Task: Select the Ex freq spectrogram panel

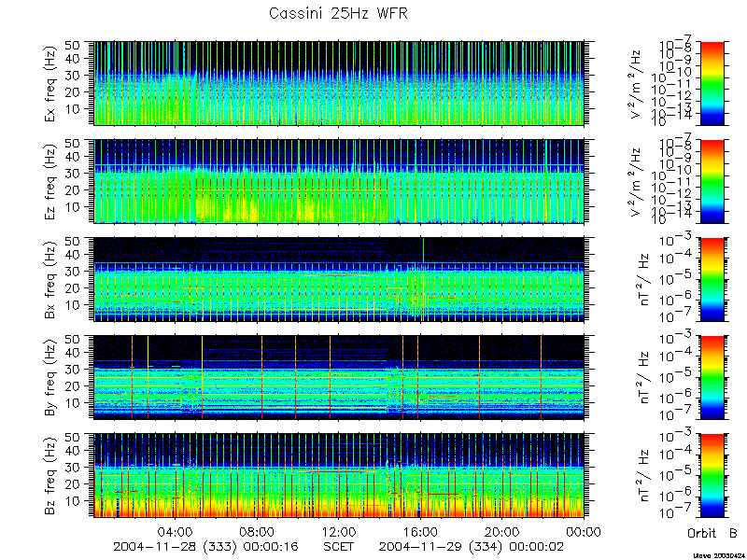Action: (339, 83)
